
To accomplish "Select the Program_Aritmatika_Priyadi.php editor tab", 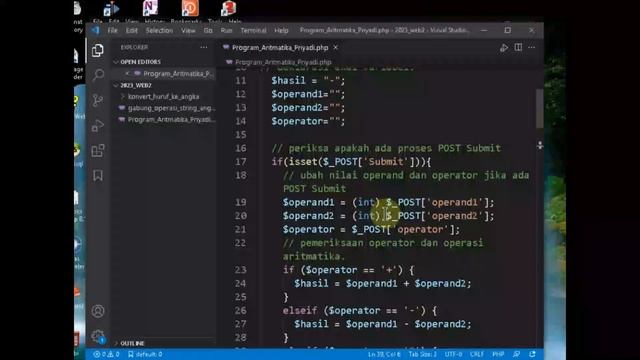I will pyautogui.click(x=280, y=48).
